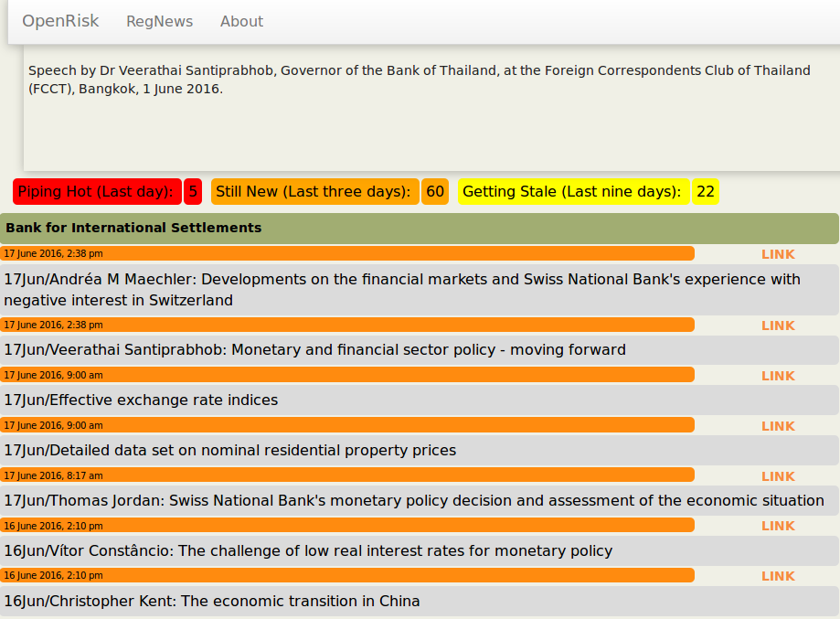This screenshot has width=840, height=619.
Task: Open LINK for Andréa M Maechler article
Action: click(x=778, y=254)
